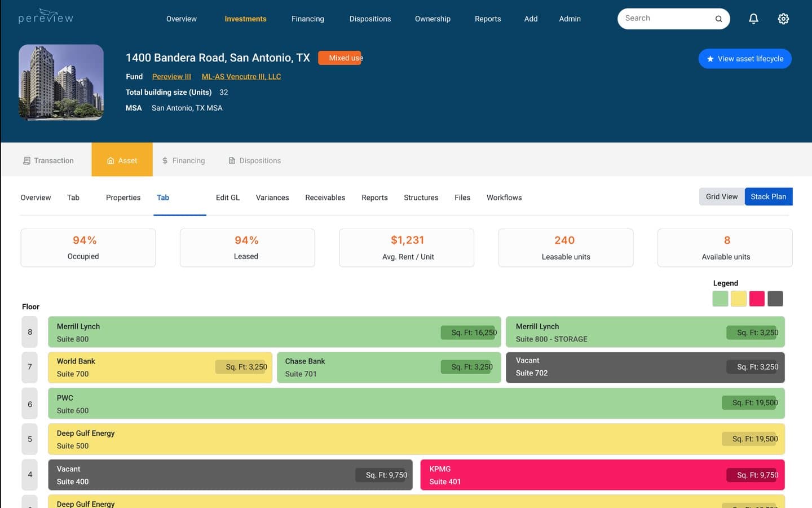Click the Transaction tab
Viewport: 812px width, 508px height.
[x=48, y=160]
